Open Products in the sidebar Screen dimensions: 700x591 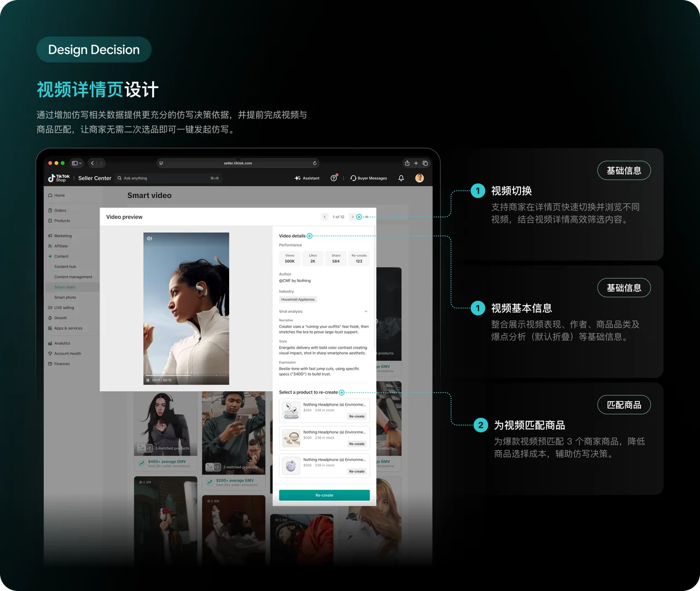tap(59, 221)
